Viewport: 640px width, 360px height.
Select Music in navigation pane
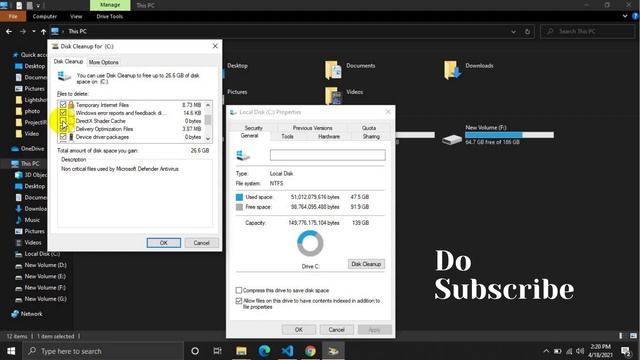pos(27,220)
